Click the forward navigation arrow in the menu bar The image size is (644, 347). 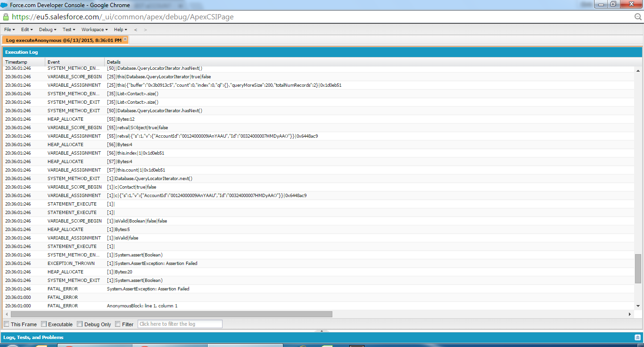tap(145, 30)
